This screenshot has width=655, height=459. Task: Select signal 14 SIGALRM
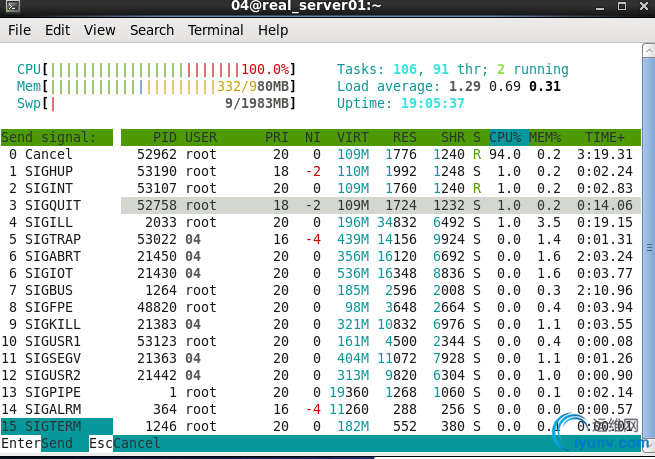tap(57, 410)
